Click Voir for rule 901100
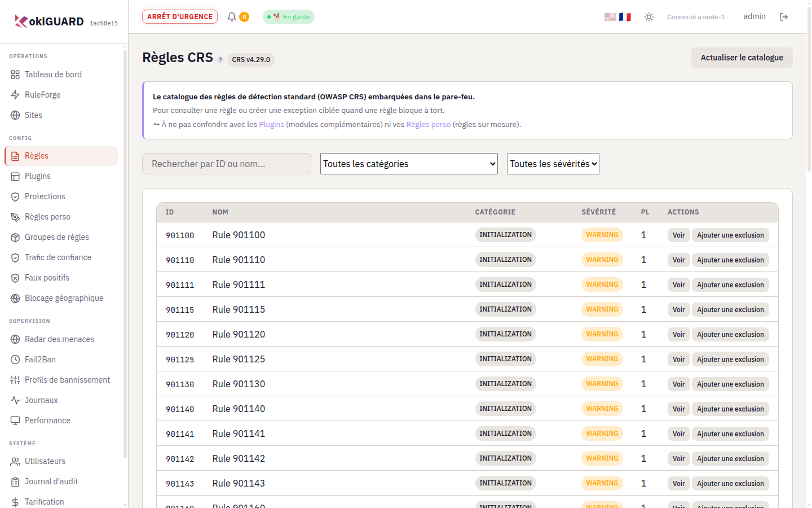 click(x=678, y=235)
